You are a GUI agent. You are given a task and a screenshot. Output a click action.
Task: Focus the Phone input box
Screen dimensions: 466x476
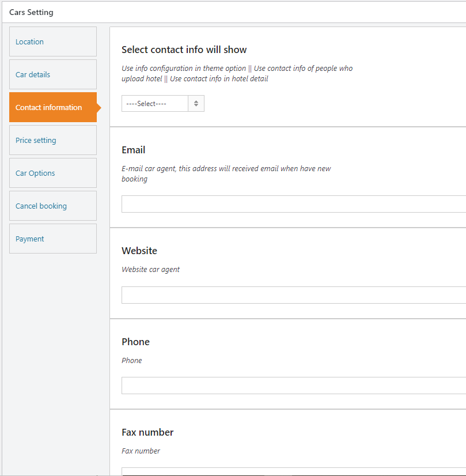[x=294, y=386]
